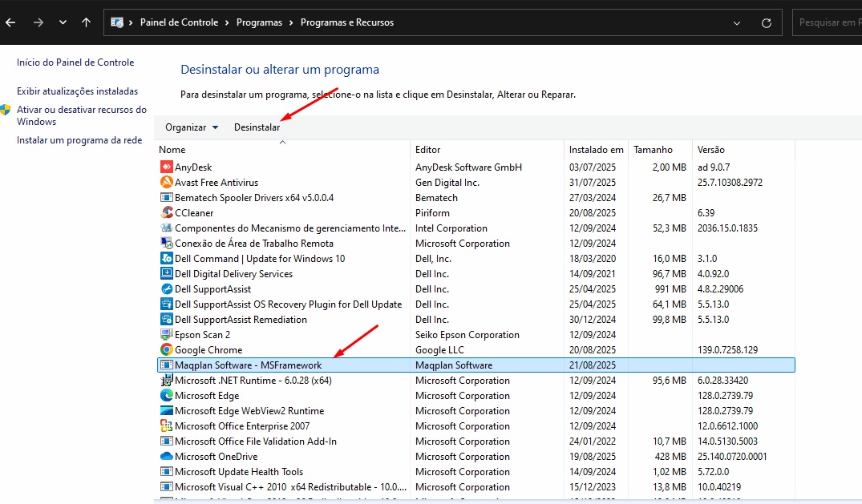The image size is (862, 504).
Task: Select Dell Command Update icon
Action: tap(166, 258)
